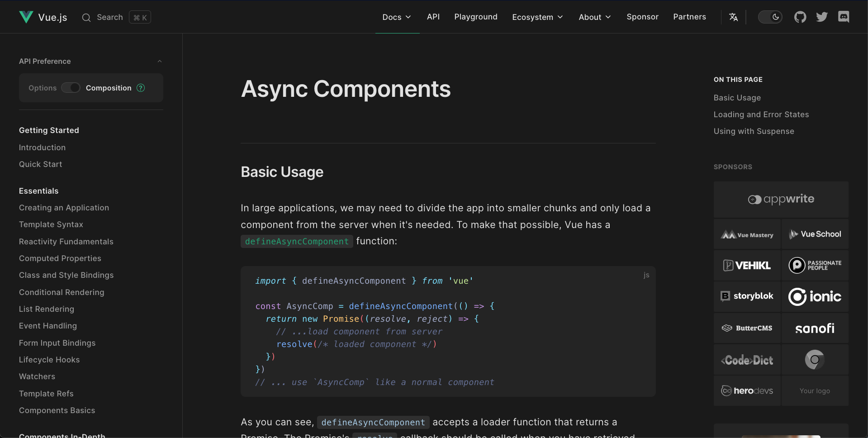This screenshot has width=868, height=438.
Task: Open the Playground nav item
Action: pos(476,17)
